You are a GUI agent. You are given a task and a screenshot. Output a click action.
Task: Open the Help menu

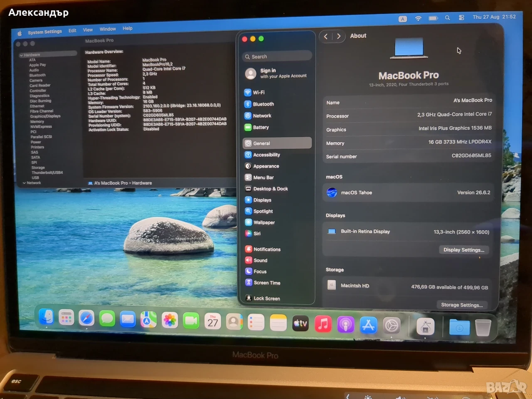point(128,29)
